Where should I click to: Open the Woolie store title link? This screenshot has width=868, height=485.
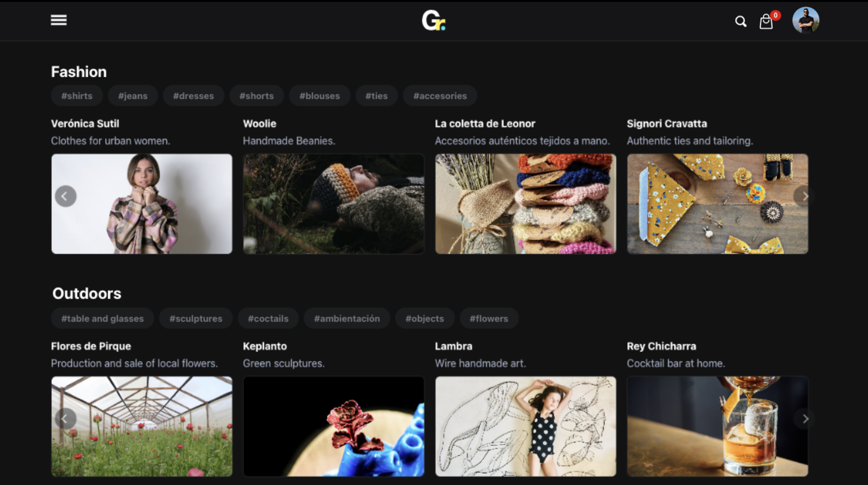259,124
